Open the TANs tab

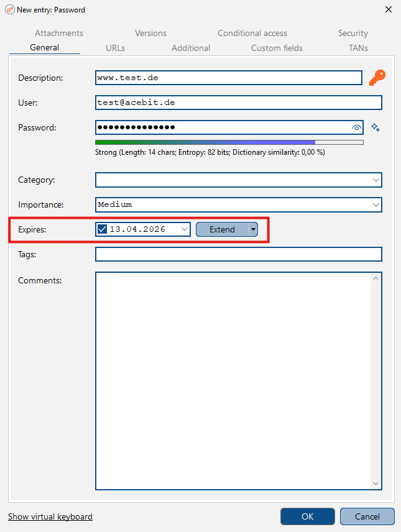pos(358,48)
